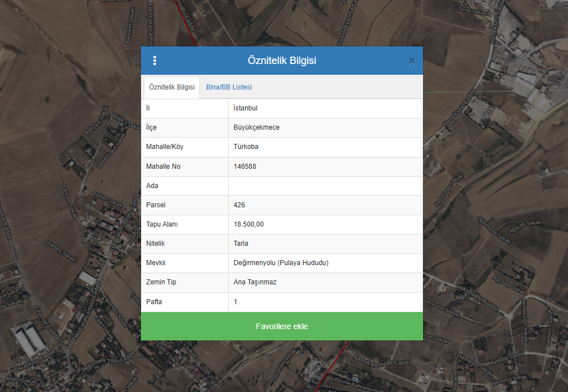Click the Tapu Alanı value 18.500,00

pos(249,224)
